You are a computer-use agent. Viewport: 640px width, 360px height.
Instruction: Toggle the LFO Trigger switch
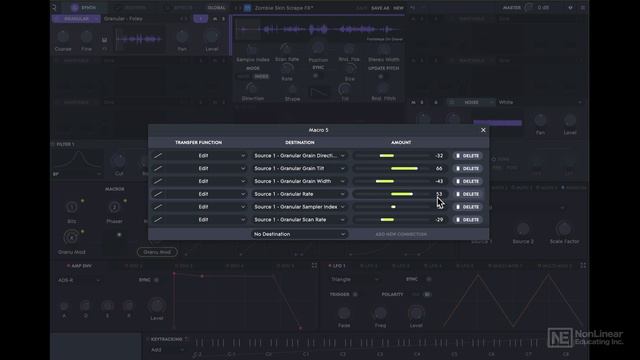[356, 294]
